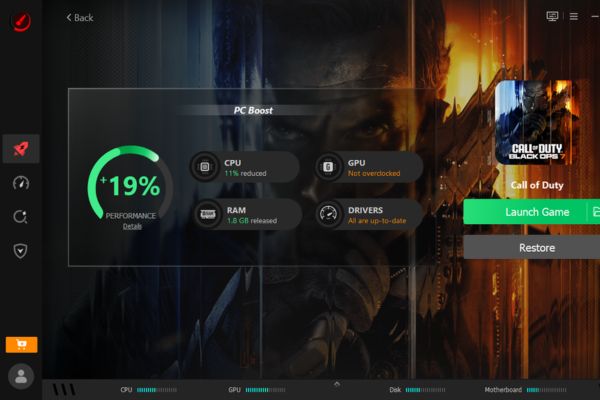This screenshot has width=600, height=400.
Task: Click the Smart Game Booster logo icon
Action: point(21,21)
